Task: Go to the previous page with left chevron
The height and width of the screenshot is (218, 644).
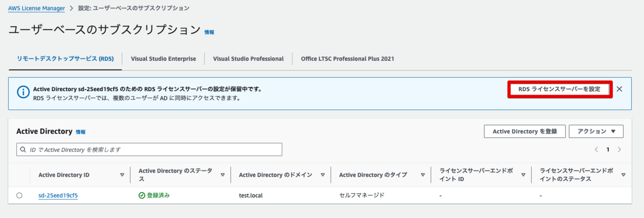Action: (x=596, y=149)
